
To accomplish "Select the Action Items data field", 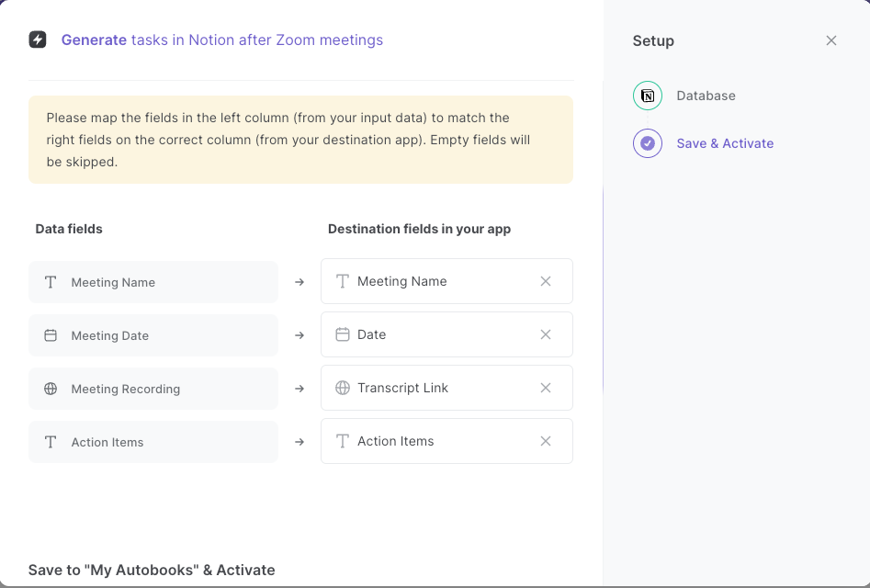I will coord(153,442).
